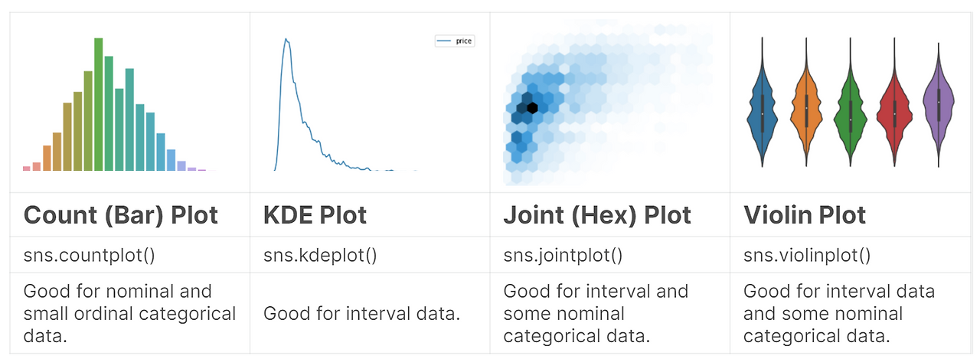This screenshot has height=359, width=980.
Task: Click the tallest green bar in the count plot
Action: 98,103
